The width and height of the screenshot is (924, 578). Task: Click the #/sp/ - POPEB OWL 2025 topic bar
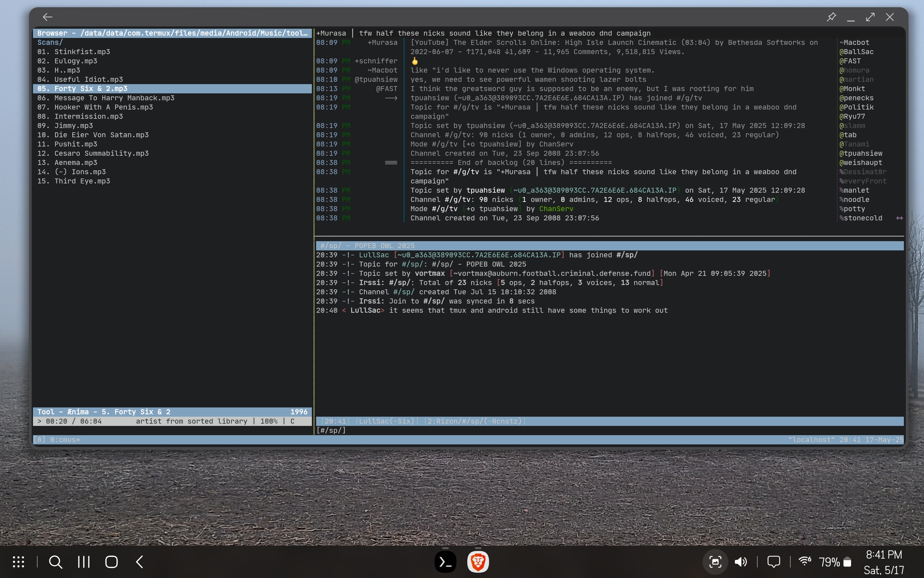click(610, 245)
